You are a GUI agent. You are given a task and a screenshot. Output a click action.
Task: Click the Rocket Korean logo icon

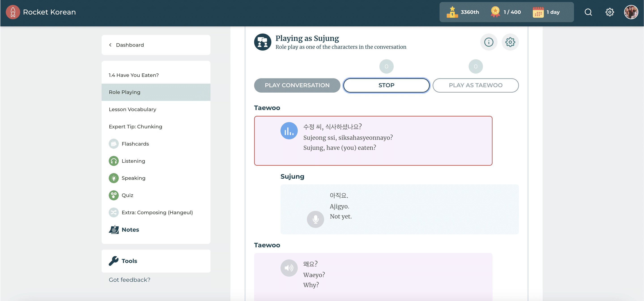click(13, 12)
